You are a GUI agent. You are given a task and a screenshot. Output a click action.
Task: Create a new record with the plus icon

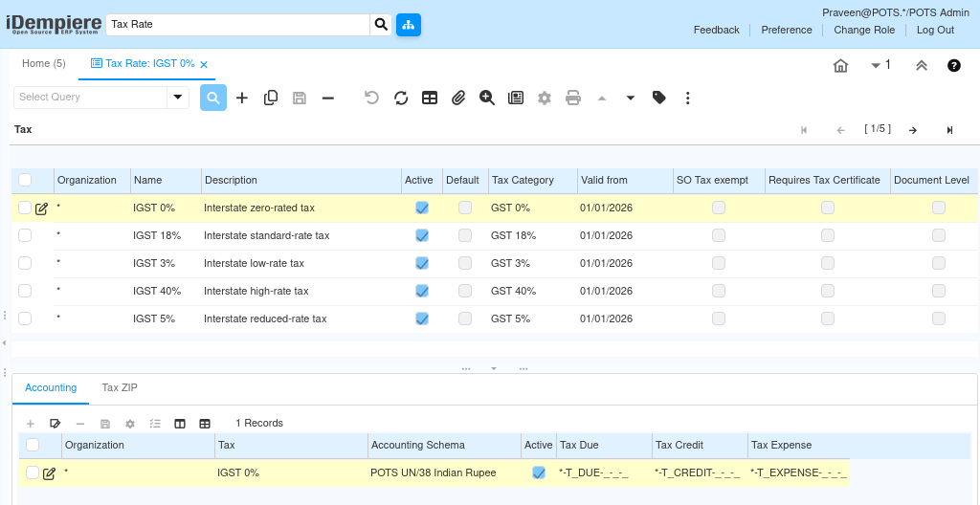[242, 98]
